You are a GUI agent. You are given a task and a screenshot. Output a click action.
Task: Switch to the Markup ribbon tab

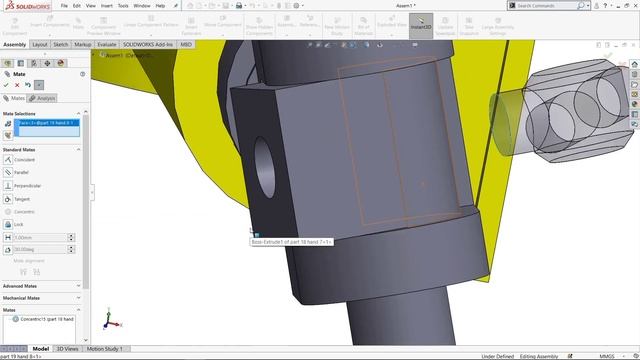pyautogui.click(x=82, y=44)
